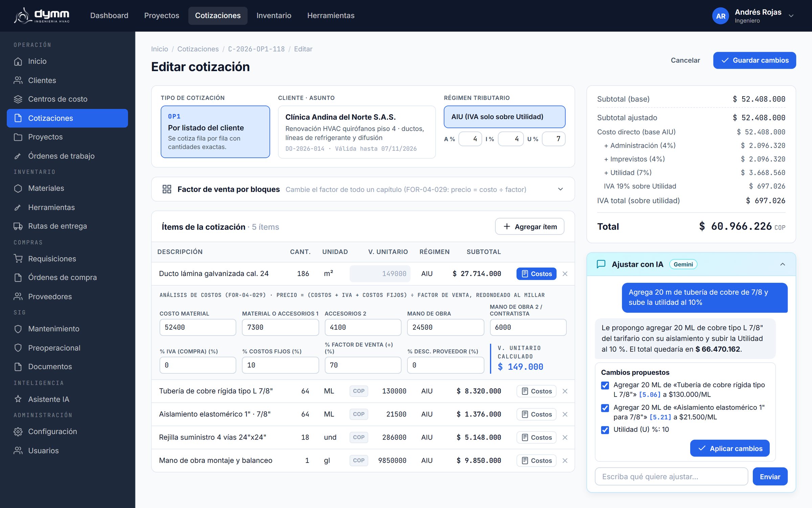Switch to the Inventario top tab
This screenshot has width=812, height=508.
(274, 16)
